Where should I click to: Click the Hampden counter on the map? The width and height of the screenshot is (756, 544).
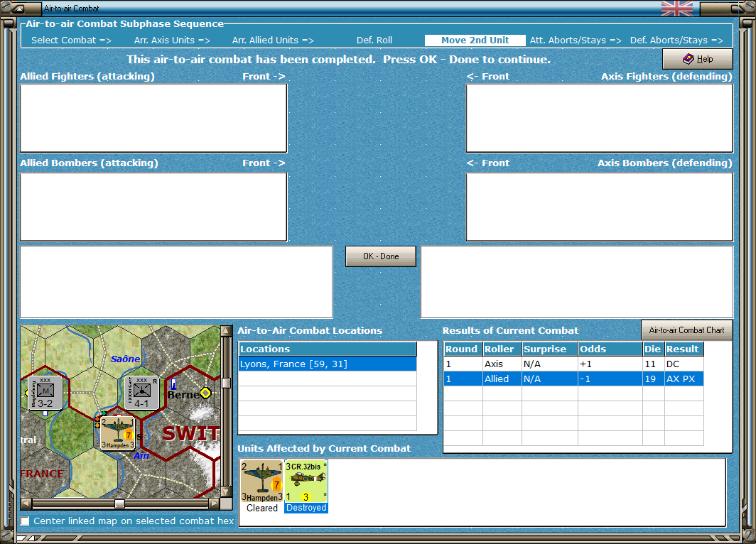pos(118,433)
